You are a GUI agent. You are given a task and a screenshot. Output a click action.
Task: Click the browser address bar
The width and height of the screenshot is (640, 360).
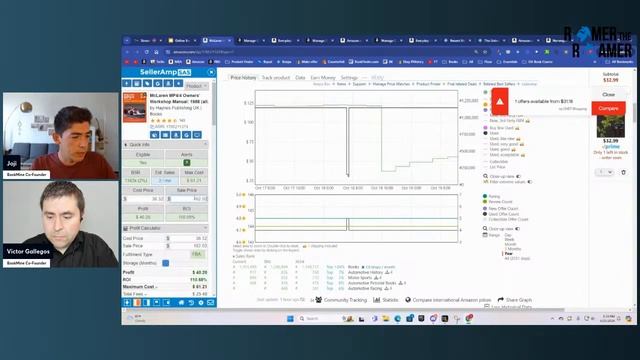click(318, 52)
